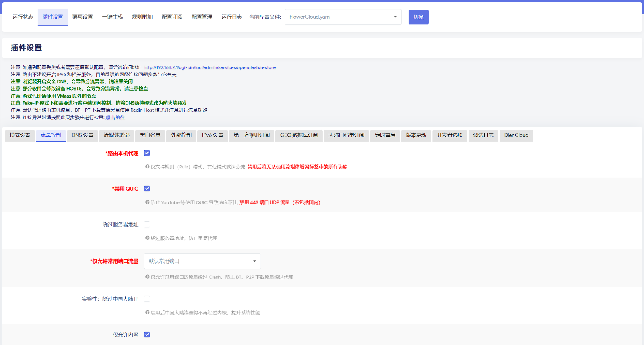Go to the IPv6 设置 sub-tab
644x345 pixels.
point(213,135)
